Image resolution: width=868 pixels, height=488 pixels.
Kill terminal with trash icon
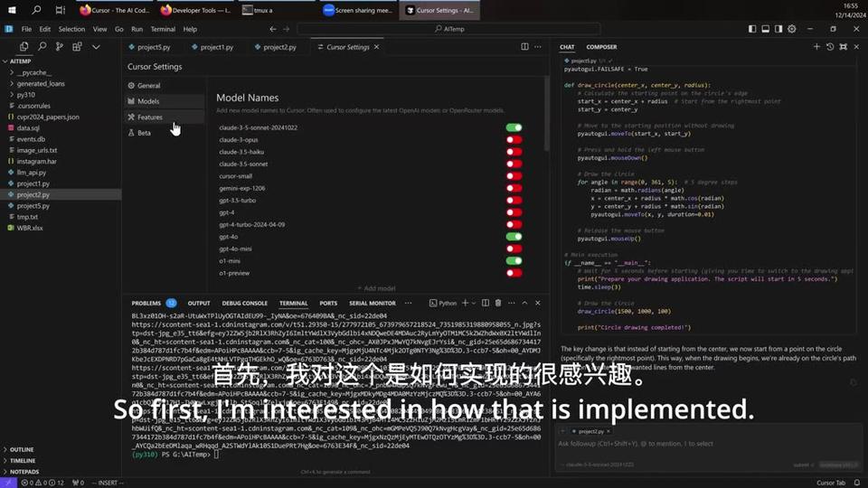coord(498,303)
